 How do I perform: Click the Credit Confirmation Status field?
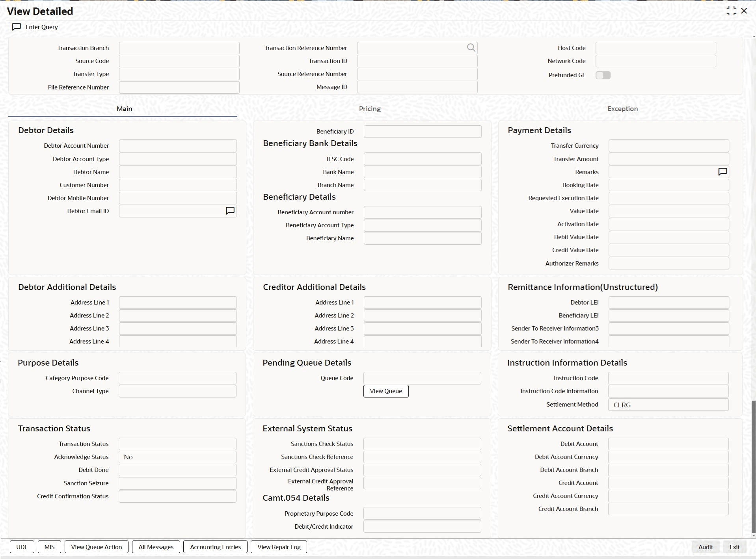coord(177,496)
